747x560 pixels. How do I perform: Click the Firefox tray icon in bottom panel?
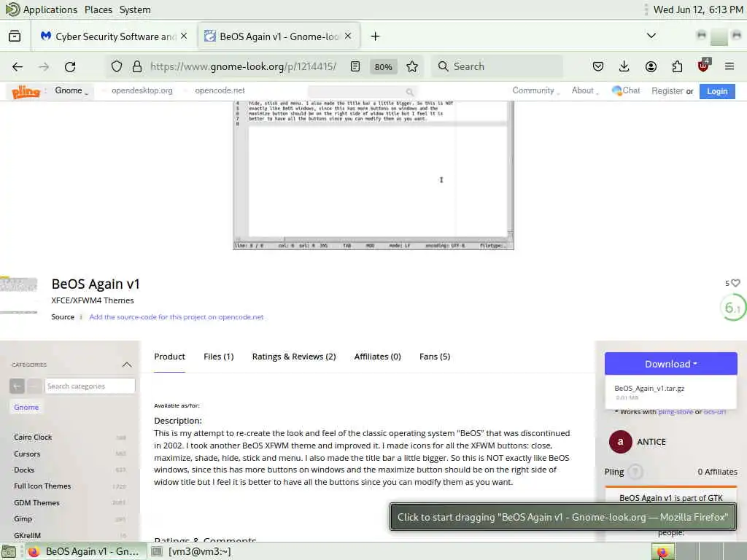(662, 551)
